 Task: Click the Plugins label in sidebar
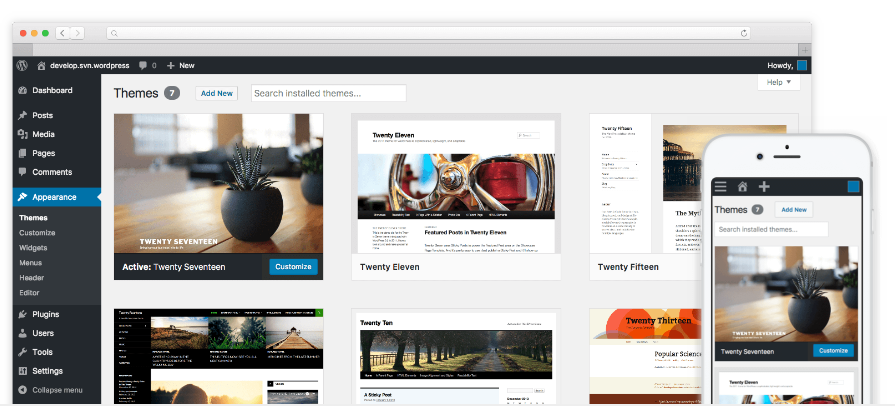click(46, 314)
